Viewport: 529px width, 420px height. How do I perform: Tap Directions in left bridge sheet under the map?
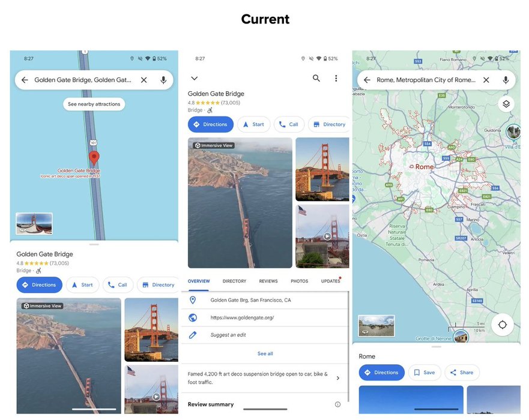[x=40, y=285]
